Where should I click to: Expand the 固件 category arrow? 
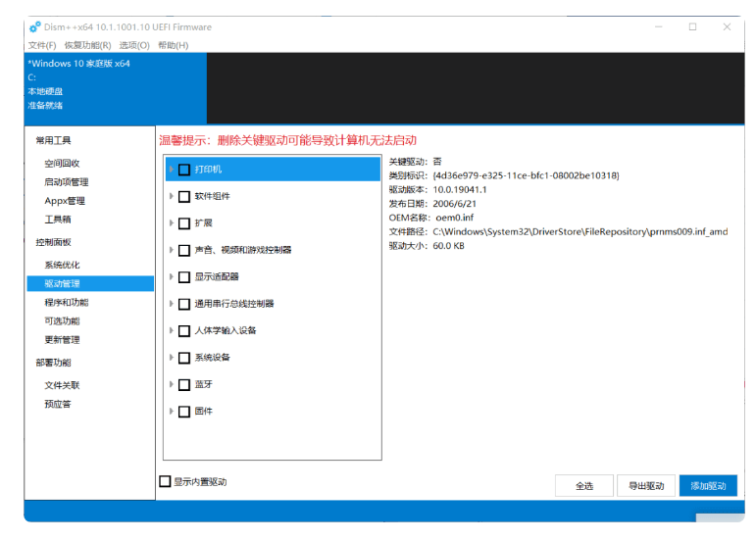173,412
